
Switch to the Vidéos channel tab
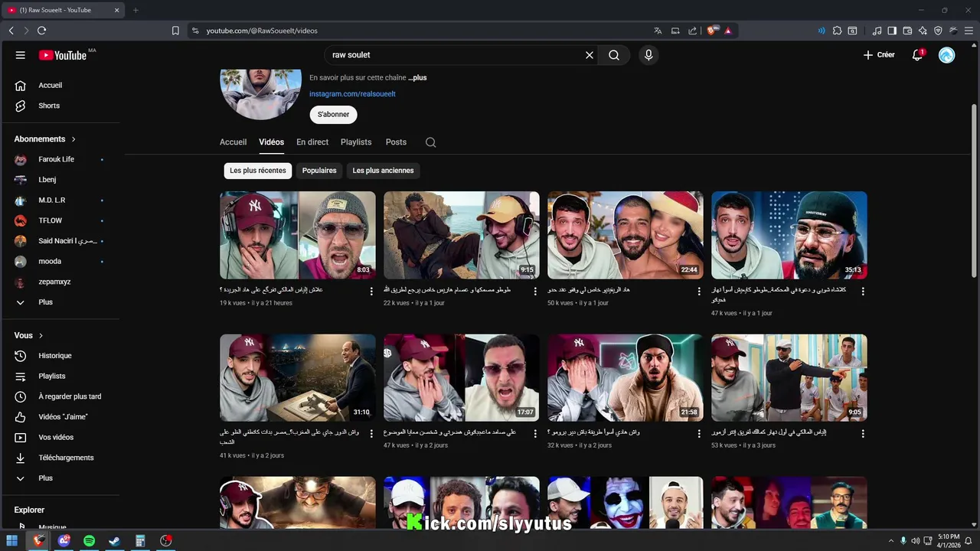pos(271,142)
